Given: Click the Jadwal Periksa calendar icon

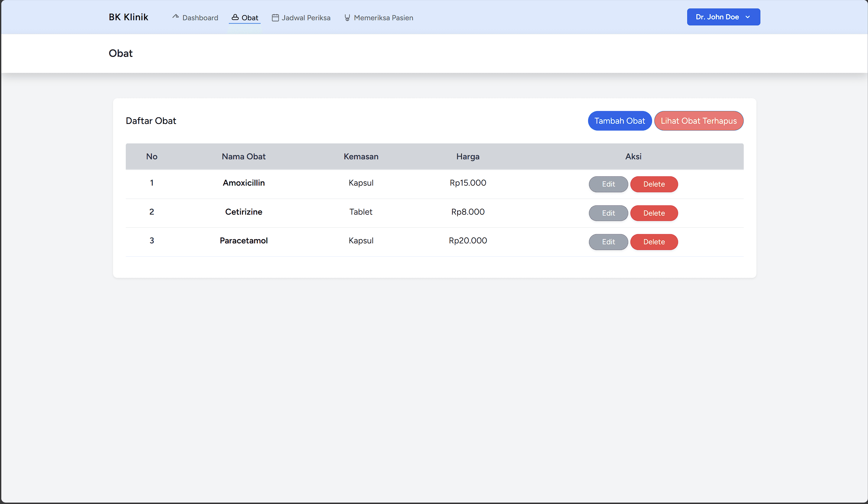Looking at the screenshot, I should tap(275, 18).
